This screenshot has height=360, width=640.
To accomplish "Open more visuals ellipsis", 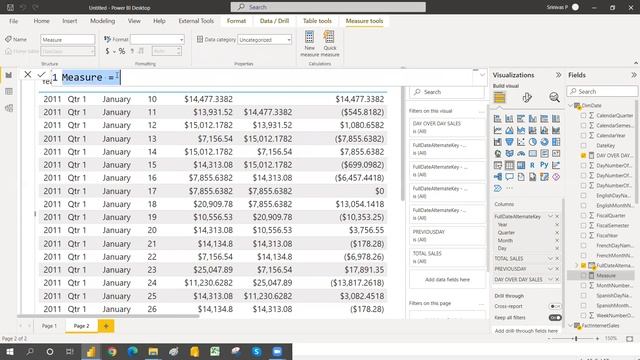I will tap(509, 188).
